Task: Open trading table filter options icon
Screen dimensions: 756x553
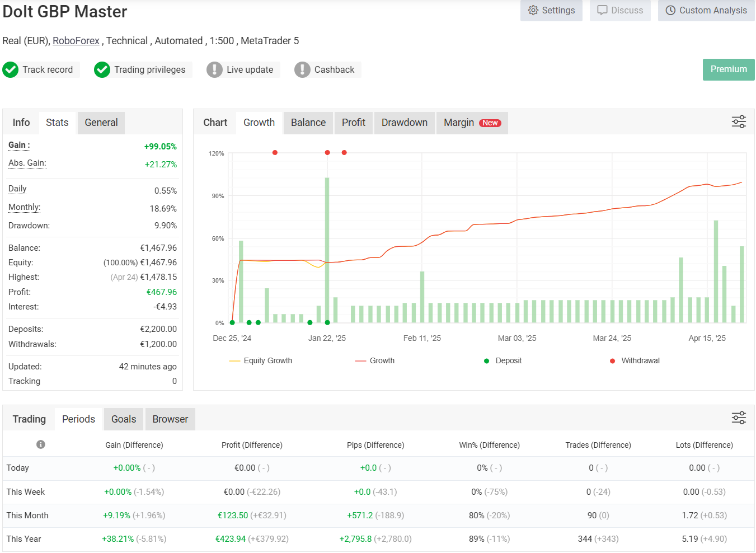Action: [x=739, y=418]
